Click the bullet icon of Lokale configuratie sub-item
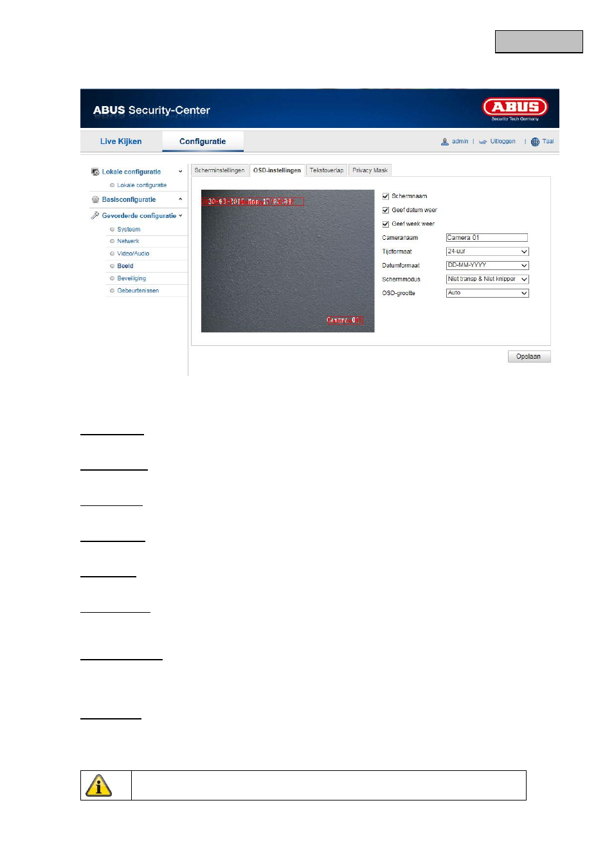The image size is (614, 868). coord(112,185)
